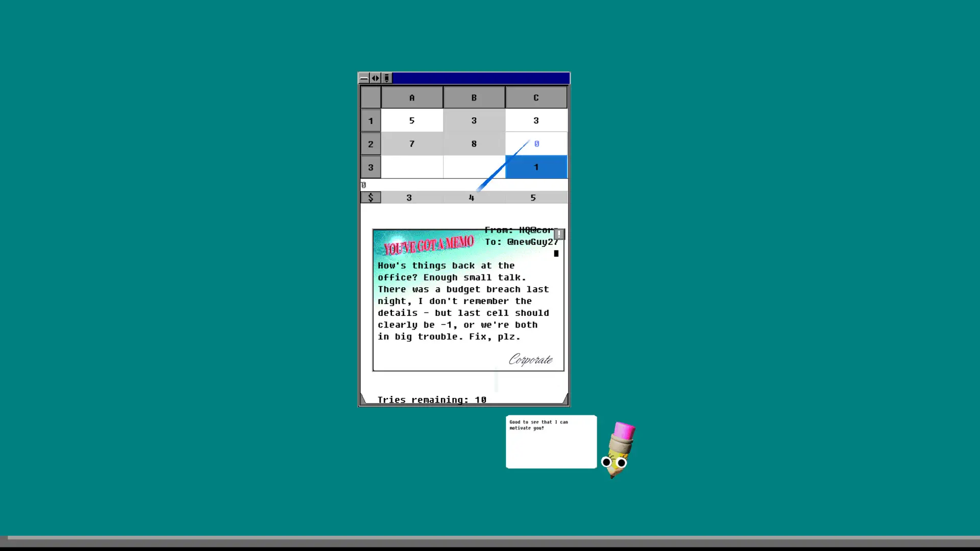Click the horizontal resize arrows icon in the title bar
This screenshot has width=980, height=551.
375,78
